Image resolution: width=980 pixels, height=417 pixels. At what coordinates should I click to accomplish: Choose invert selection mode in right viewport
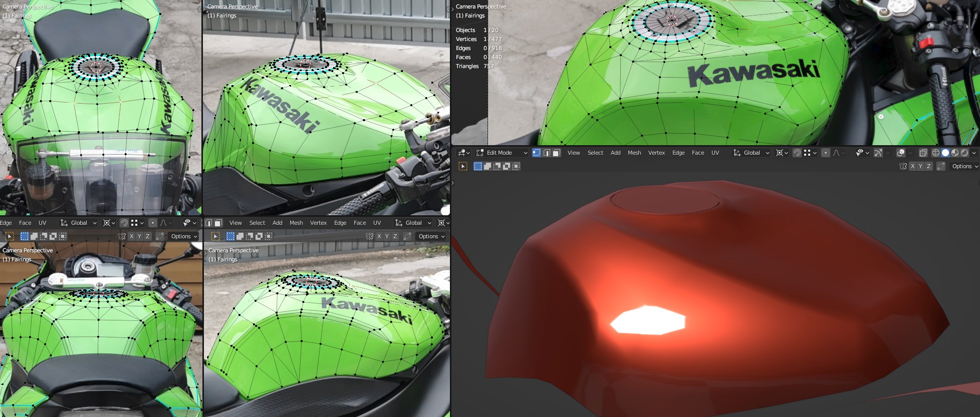tap(507, 166)
